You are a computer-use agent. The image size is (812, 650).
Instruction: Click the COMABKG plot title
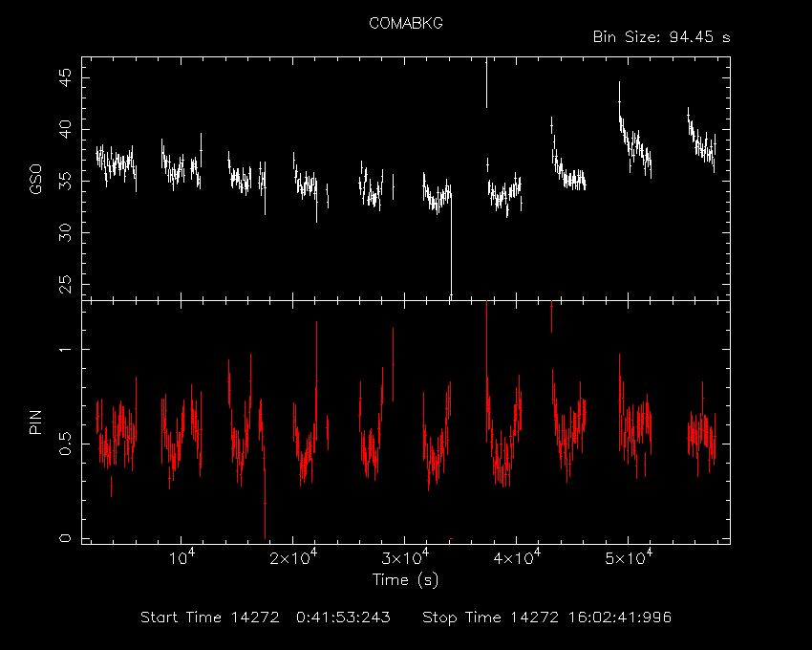click(405, 23)
